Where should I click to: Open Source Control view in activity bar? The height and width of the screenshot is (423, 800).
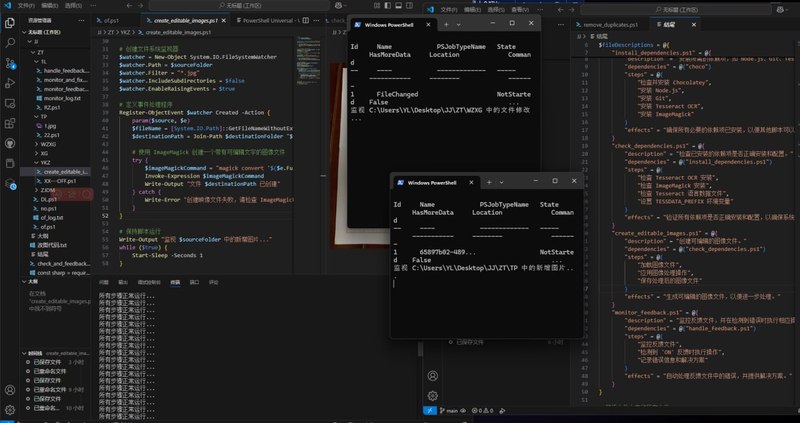(10, 64)
